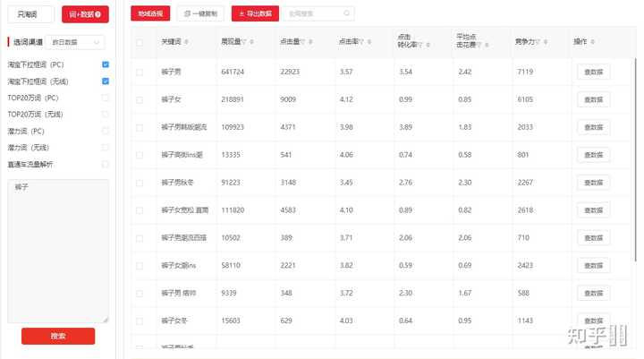The height and width of the screenshot is (359, 644).
Task: Tick the checkbox for row with 111820
Action: pyautogui.click(x=140, y=210)
